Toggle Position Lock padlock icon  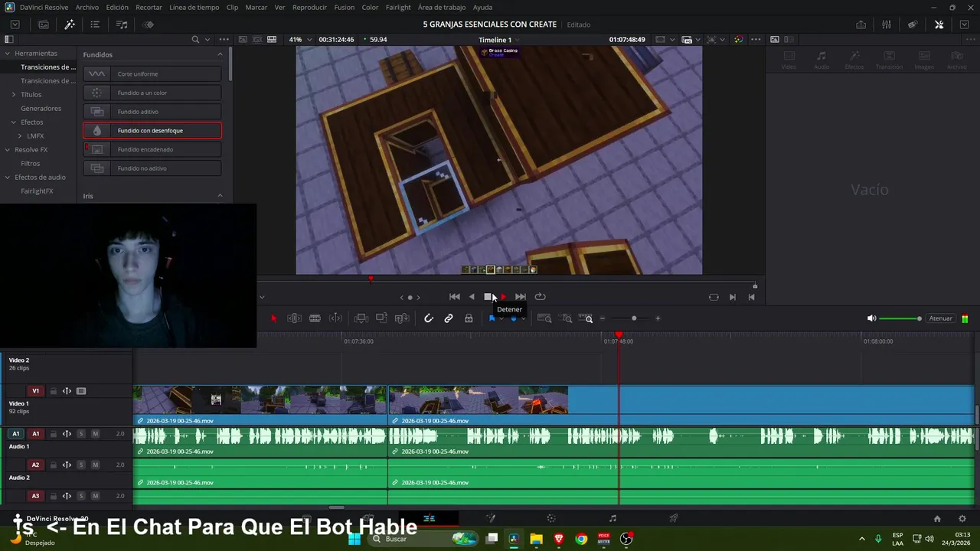[469, 318]
